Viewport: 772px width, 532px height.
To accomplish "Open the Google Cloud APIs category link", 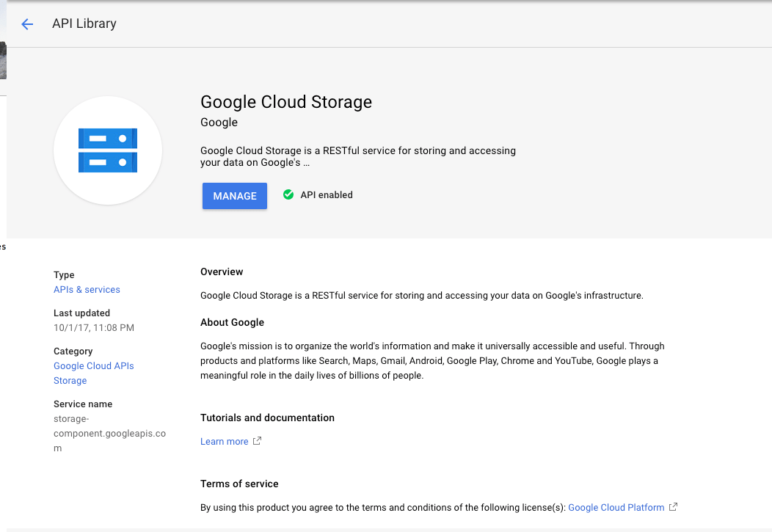I will click(94, 366).
